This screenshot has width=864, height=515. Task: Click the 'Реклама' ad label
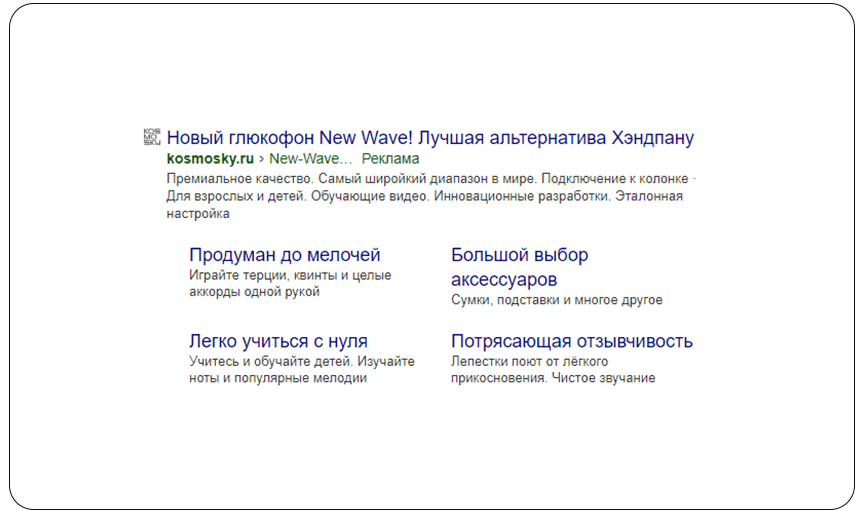tap(390, 159)
